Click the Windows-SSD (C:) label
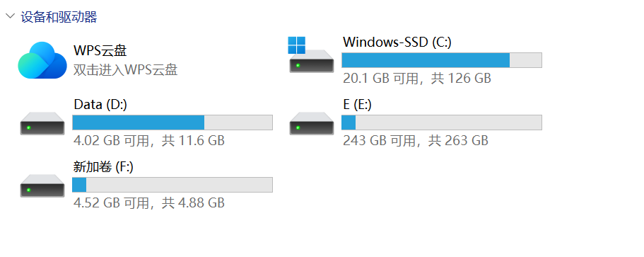Image resolution: width=644 pixels, height=257 pixels. (397, 42)
